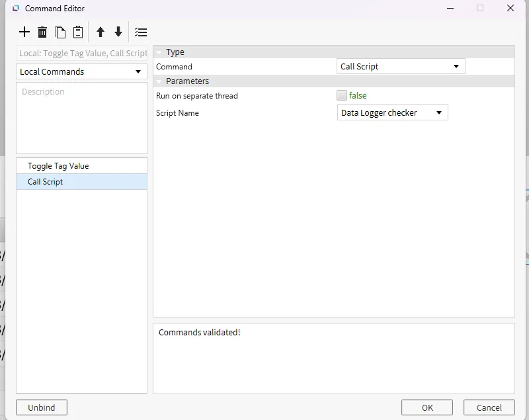
Task: Open the Command type Call Script dropdown
Action: click(x=401, y=66)
